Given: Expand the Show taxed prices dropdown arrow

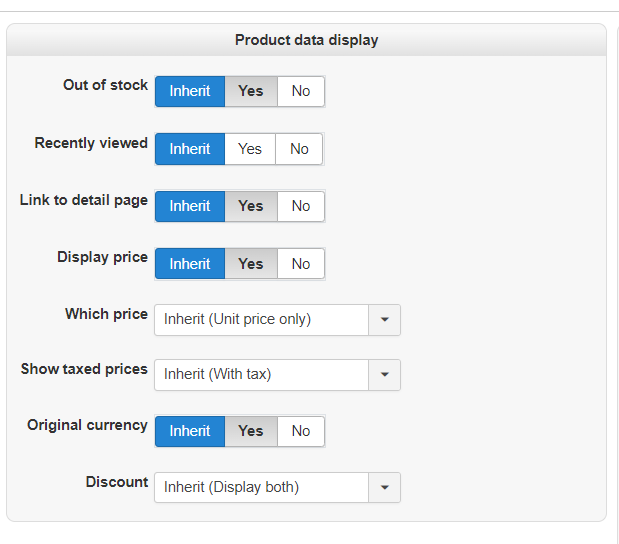Looking at the screenshot, I should [384, 375].
